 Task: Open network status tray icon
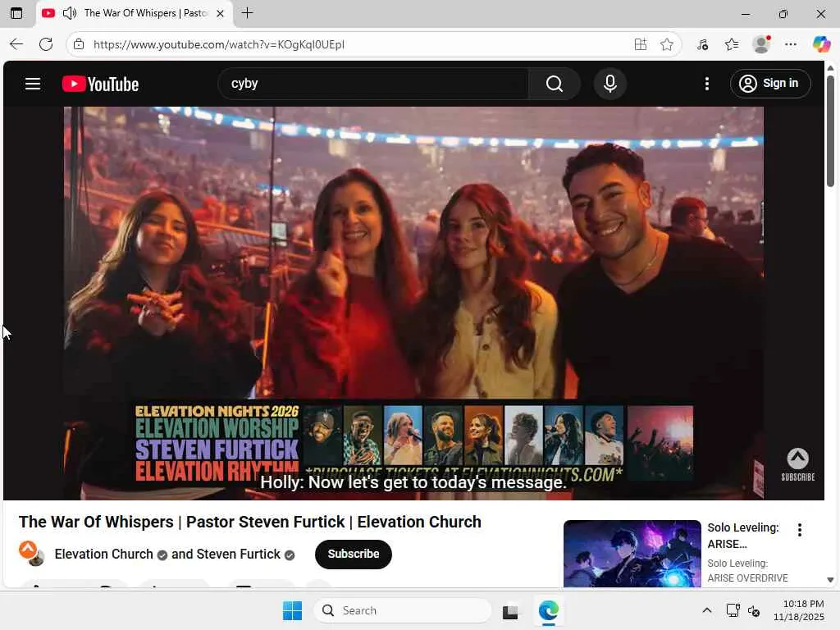733,610
